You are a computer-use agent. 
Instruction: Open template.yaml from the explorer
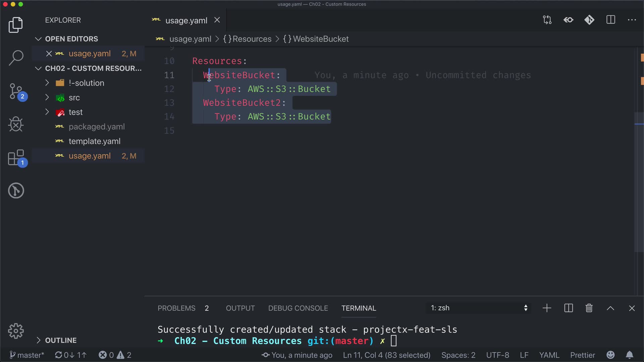tap(94, 141)
